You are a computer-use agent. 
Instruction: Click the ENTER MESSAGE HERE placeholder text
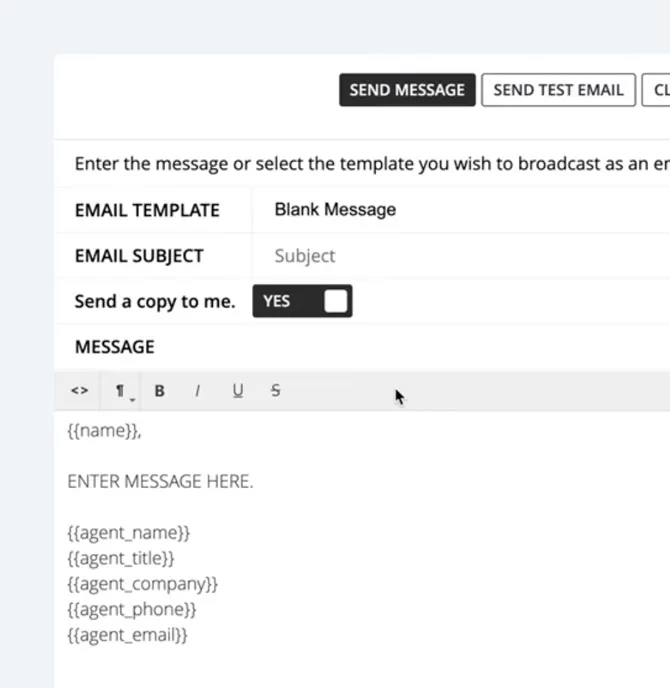[160, 481]
